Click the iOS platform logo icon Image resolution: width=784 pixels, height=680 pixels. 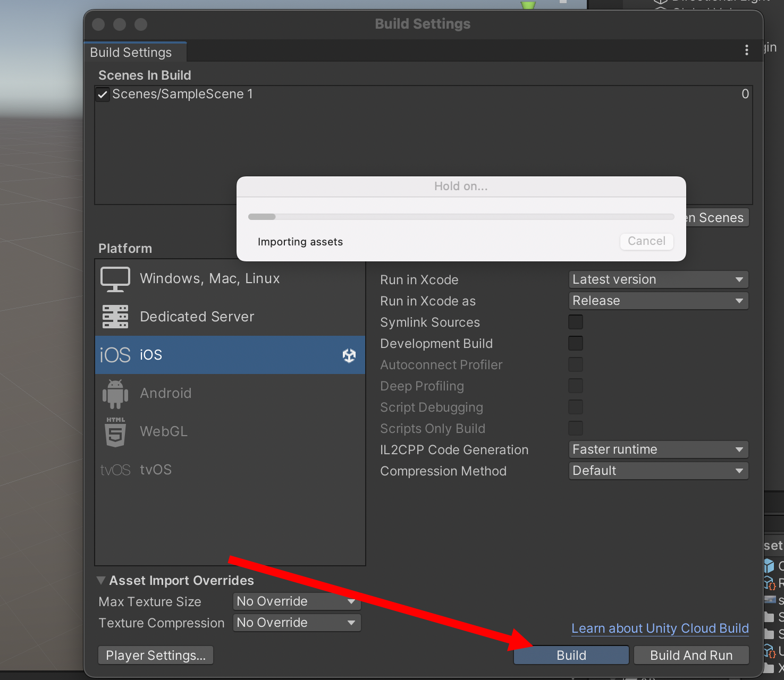click(115, 355)
